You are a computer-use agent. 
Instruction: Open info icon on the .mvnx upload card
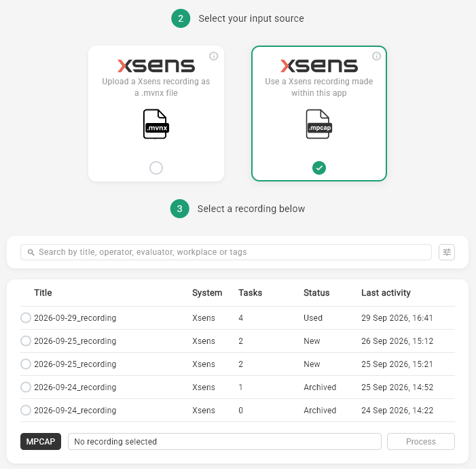pos(214,56)
